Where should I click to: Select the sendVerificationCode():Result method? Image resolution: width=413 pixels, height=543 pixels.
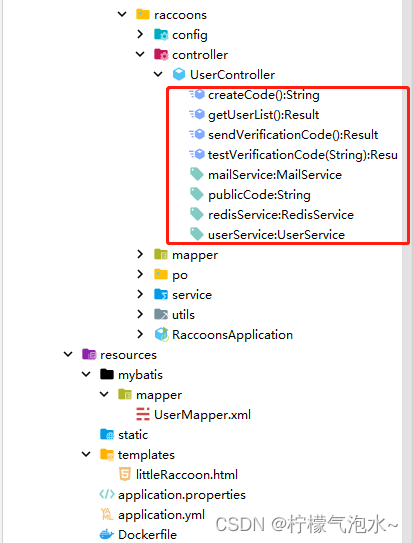coord(293,134)
